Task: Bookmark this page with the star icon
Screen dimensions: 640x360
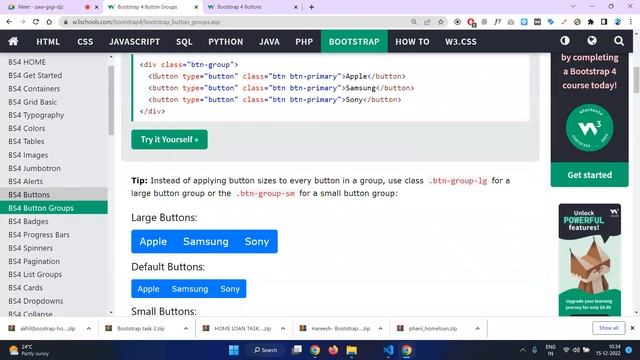Action: (x=440, y=22)
